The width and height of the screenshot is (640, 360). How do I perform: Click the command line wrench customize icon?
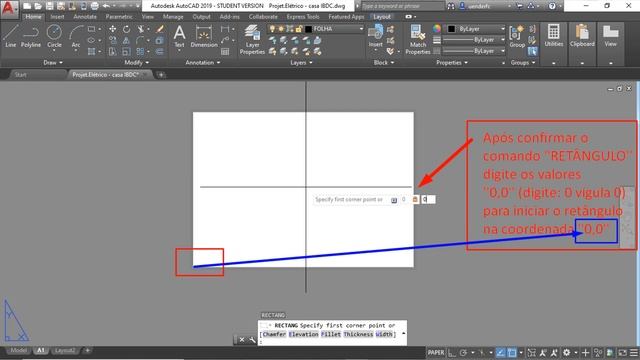tap(252, 340)
